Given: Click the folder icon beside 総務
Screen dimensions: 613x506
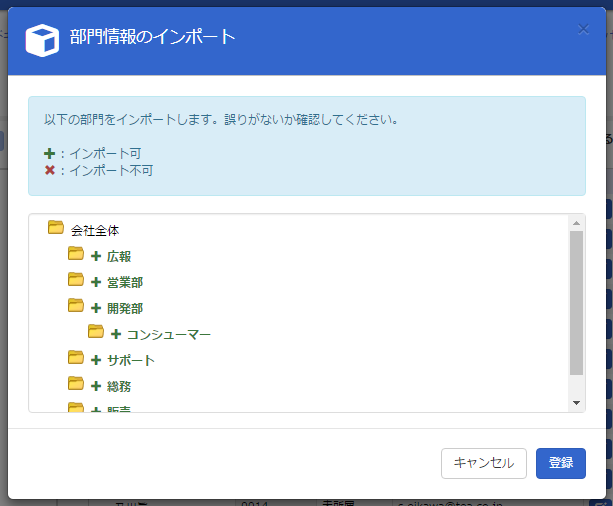Looking at the screenshot, I should click(76, 385).
